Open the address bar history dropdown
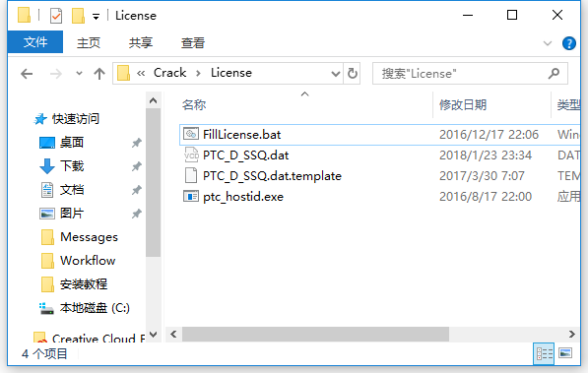 click(336, 74)
